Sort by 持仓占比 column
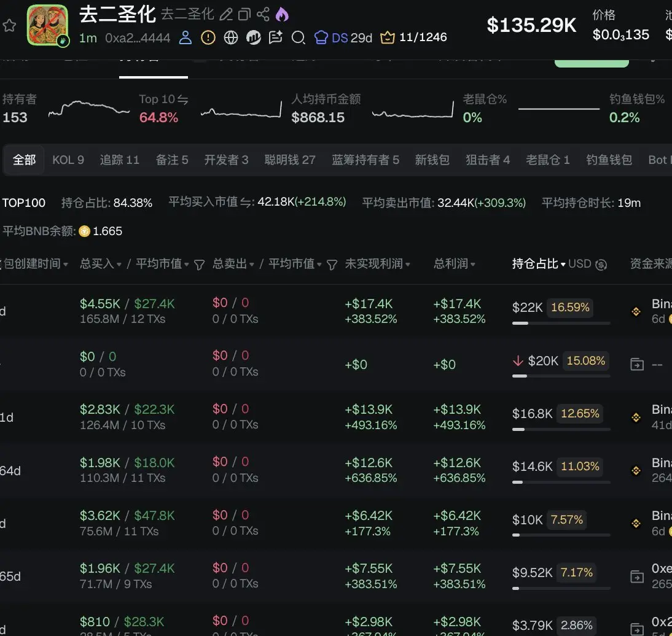This screenshot has height=636, width=672. [539, 264]
